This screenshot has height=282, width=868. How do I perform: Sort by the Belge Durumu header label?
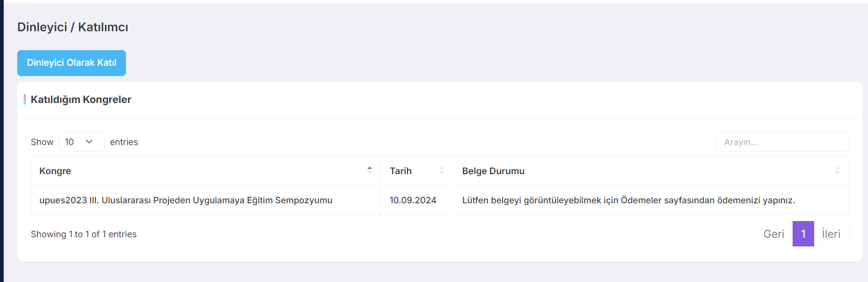point(493,171)
